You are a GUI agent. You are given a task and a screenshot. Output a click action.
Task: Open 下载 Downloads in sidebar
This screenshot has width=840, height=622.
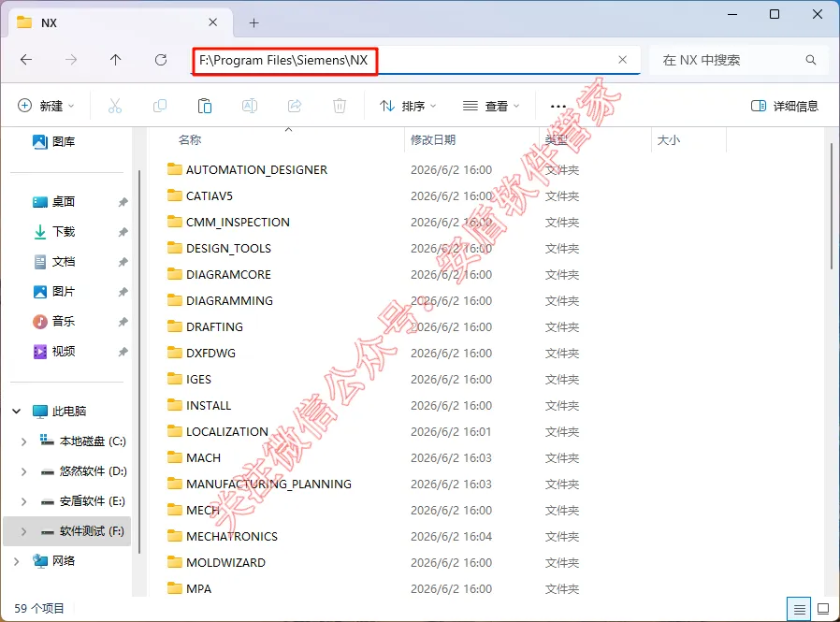(x=53, y=232)
